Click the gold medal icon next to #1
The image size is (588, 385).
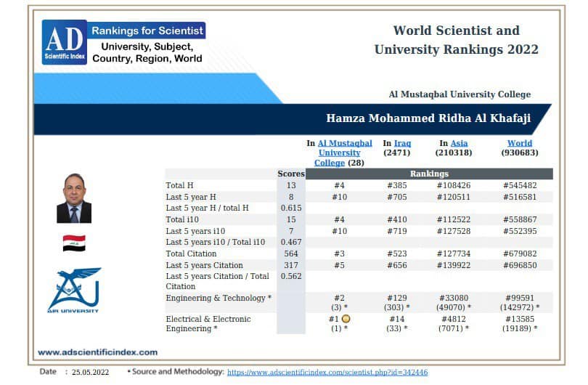click(346, 319)
